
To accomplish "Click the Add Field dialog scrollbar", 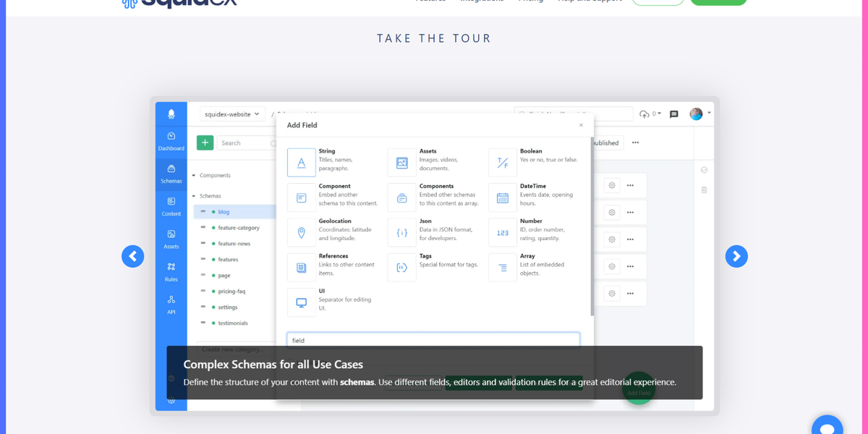I will [592, 226].
